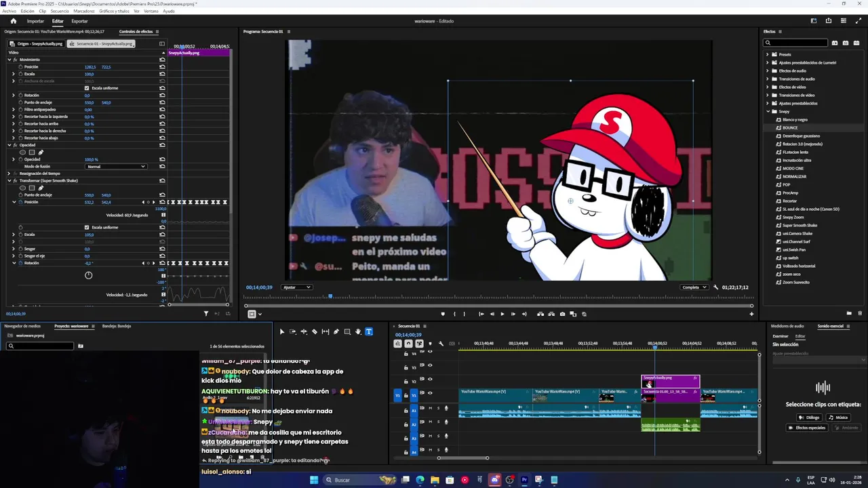Collapse the Snepy effects folder

pos(768,111)
